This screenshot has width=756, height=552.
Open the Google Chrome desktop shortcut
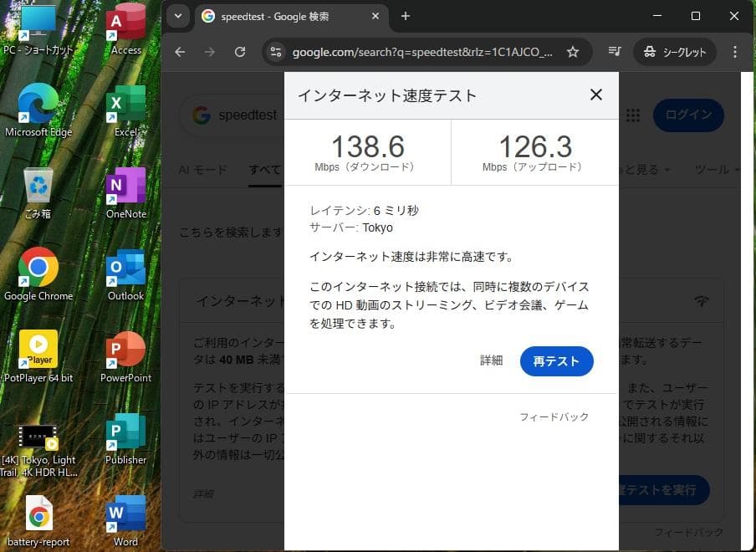[x=38, y=268]
